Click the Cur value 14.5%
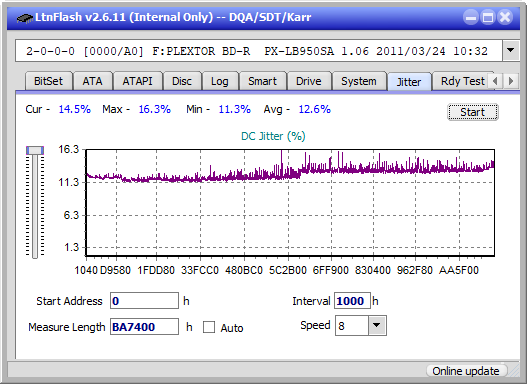Image resolution: width=527 pixels, height=384 pixels. pos(75,109)
